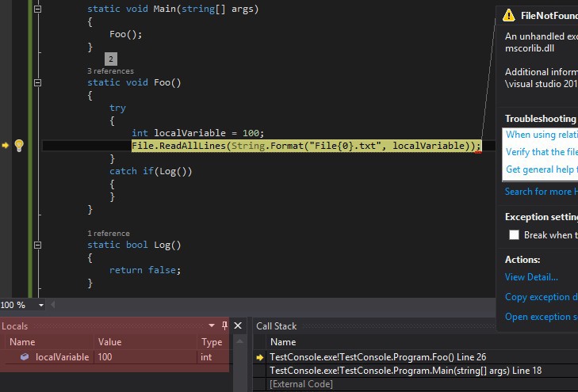Click the 'int' type cell in Locals
Screen dimensions: 578x392
206,357
